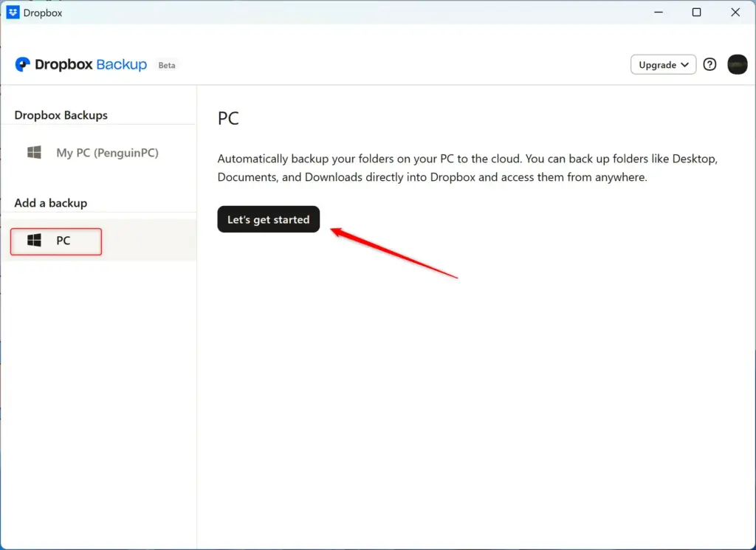Click the PC page heading
This screenshot has width=756, height=550.
(x=228, y=118)
